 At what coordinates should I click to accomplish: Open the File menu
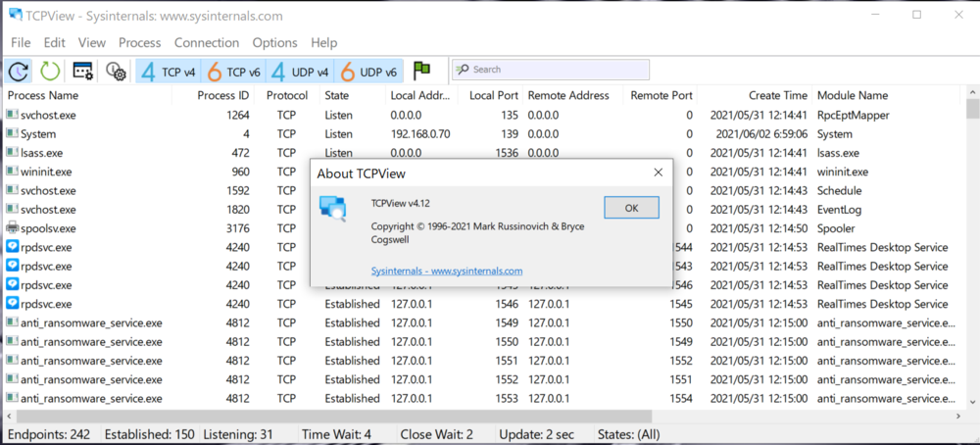[x=21, y=42]
